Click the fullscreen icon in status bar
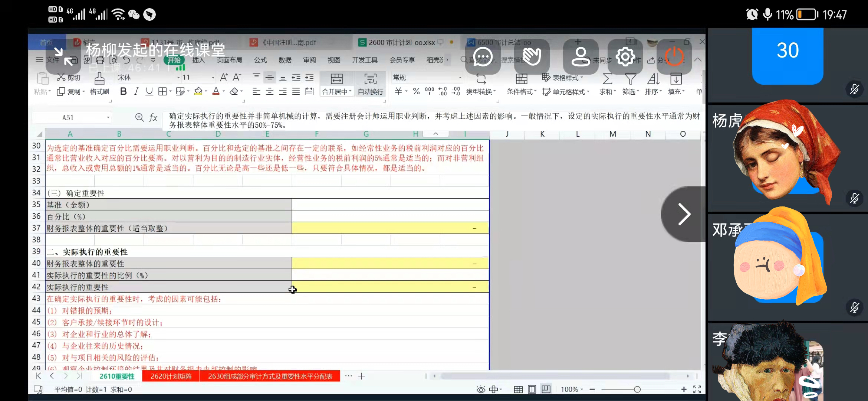This screenshot has height=401, width=868. pos(697,389)
